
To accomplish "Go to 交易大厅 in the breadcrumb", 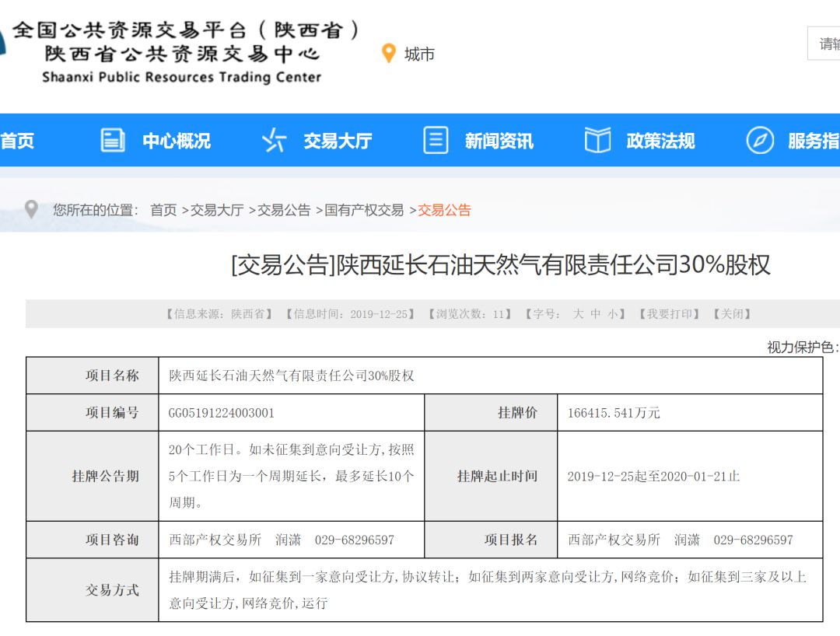I will tap(217, 210).
